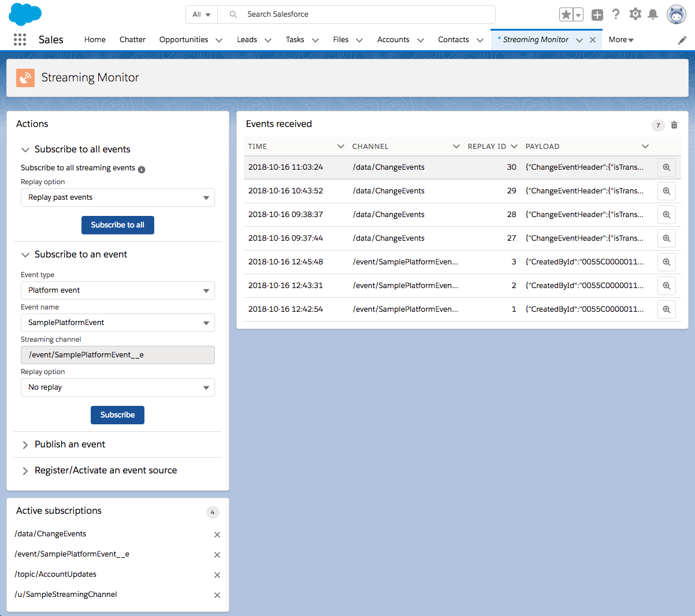Open the Replay past events dropdown
This screenshot has height=616, width=695.
[118, 197]
